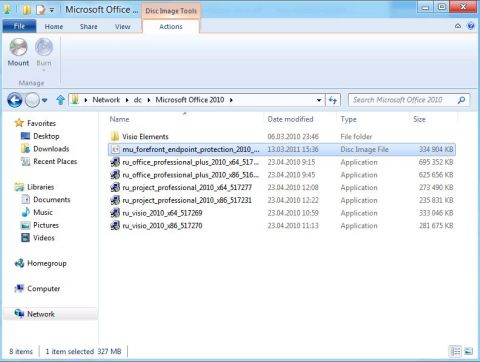Click the Mount disc image icon
Screen dimensions: 480x362
click(x=18, y=47)
